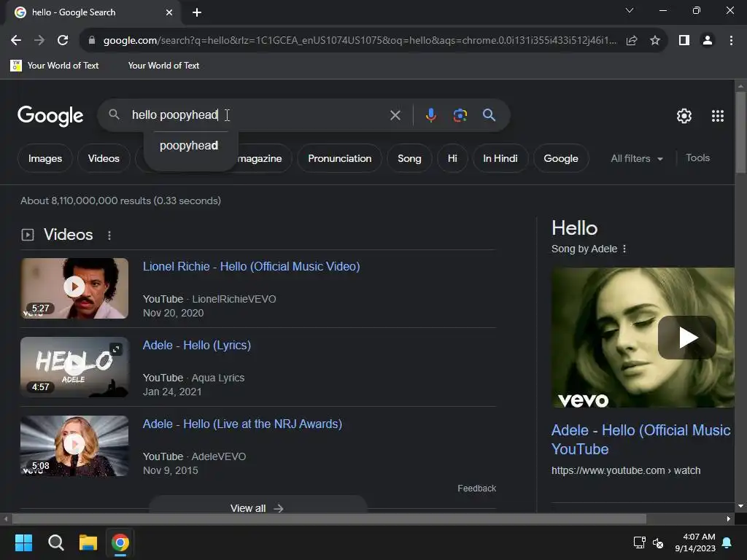
Task: View site information via the lock icon
Action: 92,41
